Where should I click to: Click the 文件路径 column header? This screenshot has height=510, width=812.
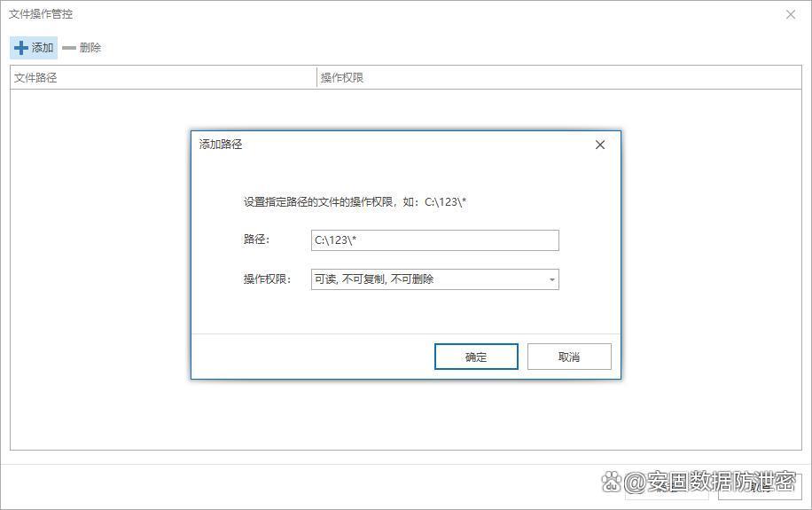coord(163,78)
